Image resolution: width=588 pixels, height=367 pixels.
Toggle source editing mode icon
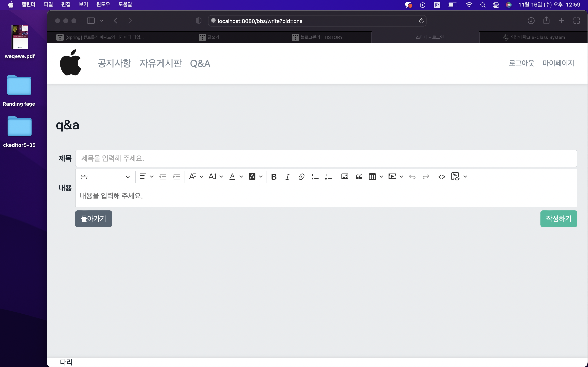(x=441, y=177)
